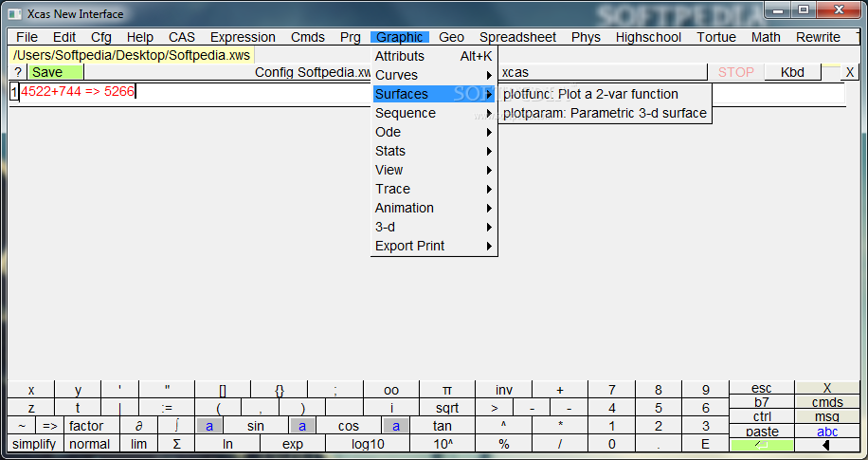Click the X key beside esc
868x460 pixels.
827,388
